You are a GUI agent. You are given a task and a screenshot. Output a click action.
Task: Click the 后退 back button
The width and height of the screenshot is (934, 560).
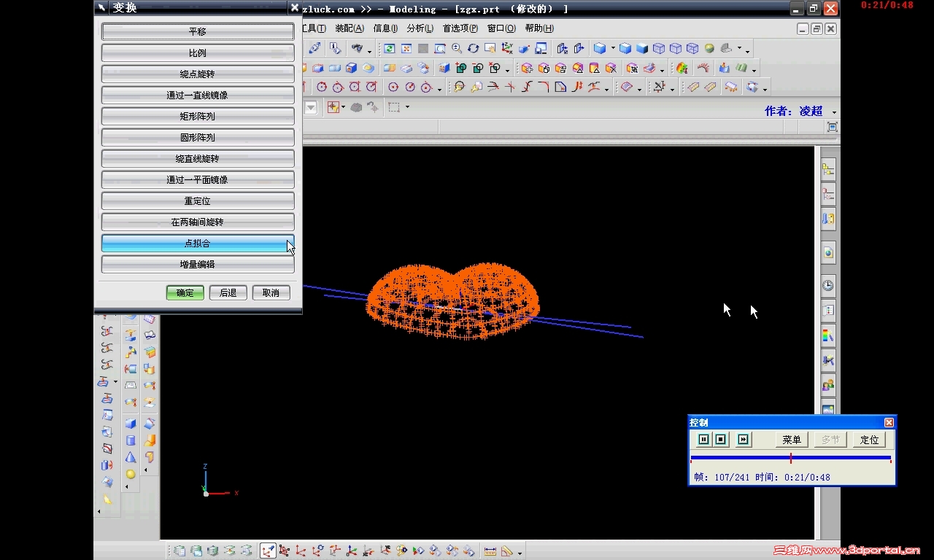[228, 292]
